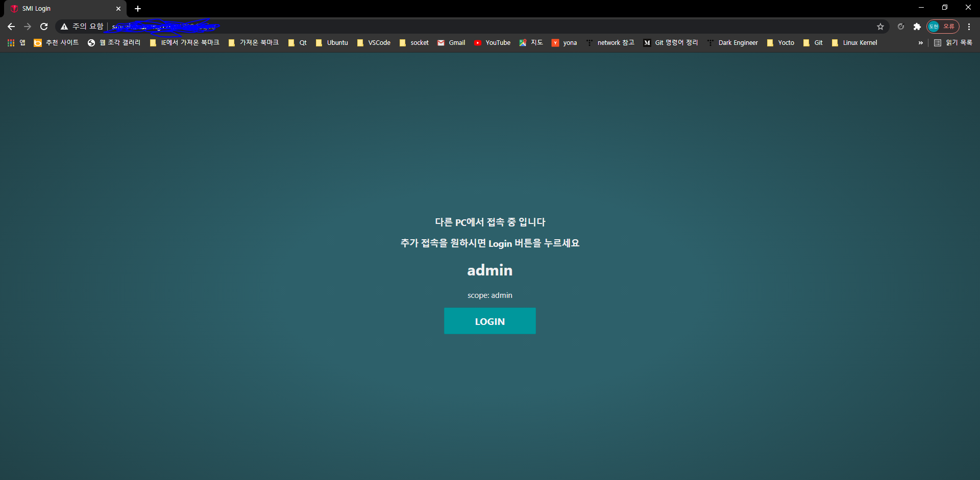Open the Dark Engineer bookmark
The width and height of the screenshot is (980, 480).
coord(733,43)
